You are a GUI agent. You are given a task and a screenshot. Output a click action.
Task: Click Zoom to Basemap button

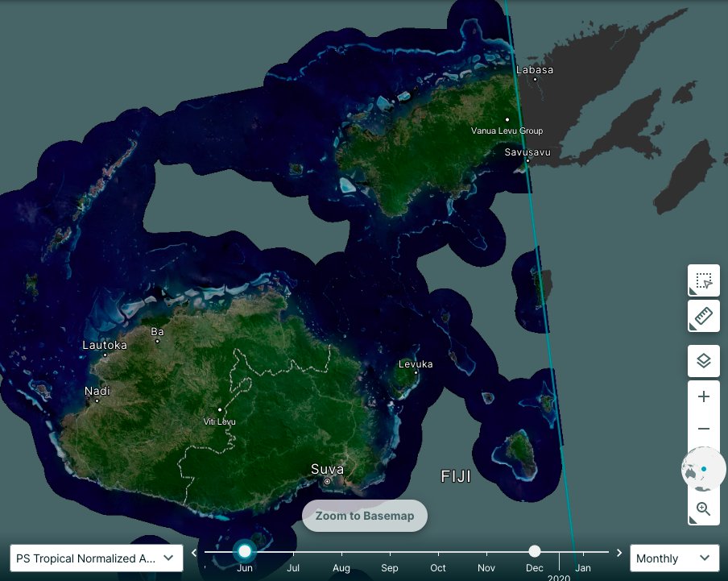coord(365,516)
